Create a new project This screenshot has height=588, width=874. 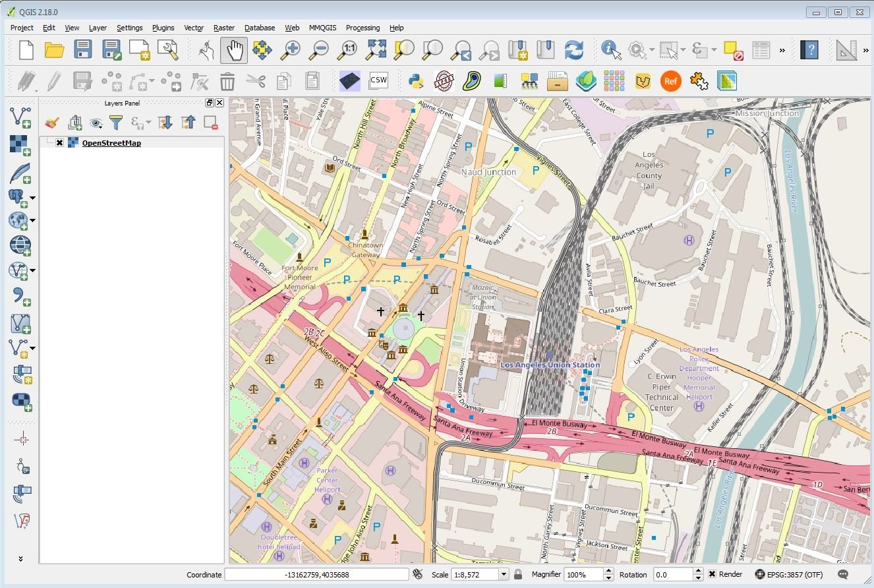[x=26, y=50]
